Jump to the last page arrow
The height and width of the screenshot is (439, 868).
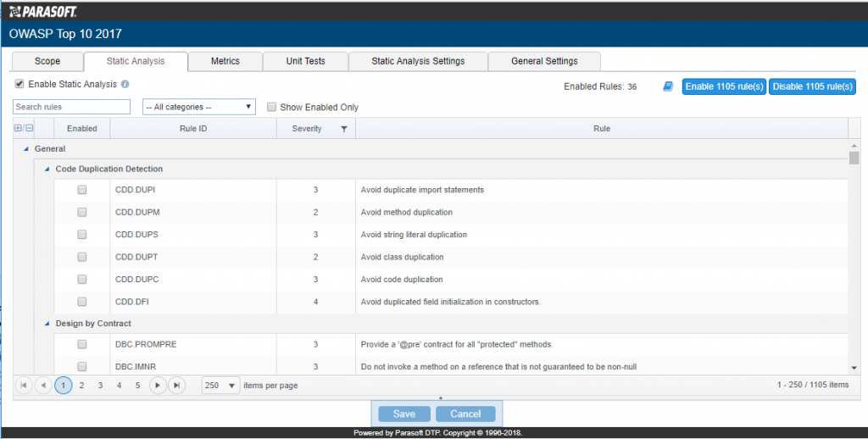tap(176, 385)
